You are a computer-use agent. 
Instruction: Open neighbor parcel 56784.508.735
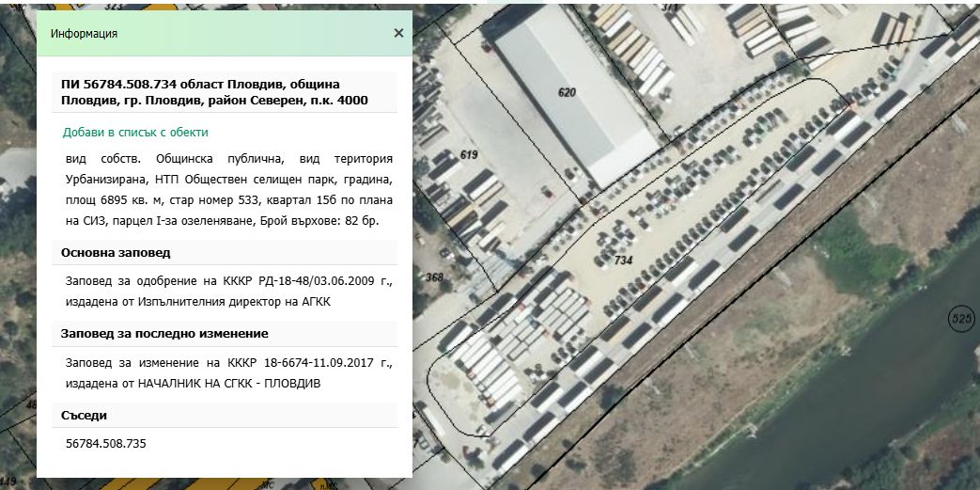click(x=105, y=444)
